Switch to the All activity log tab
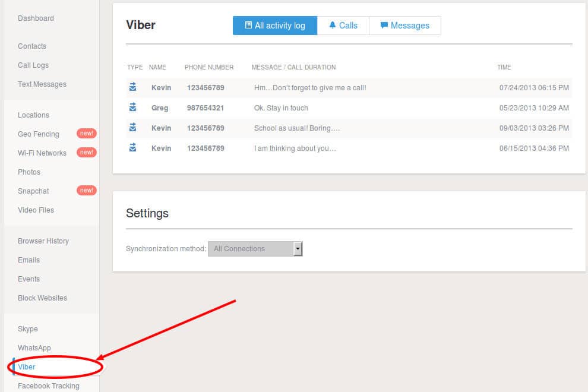Image resolution: width=588 pixels, height=392 pixels. pos(275,26)
